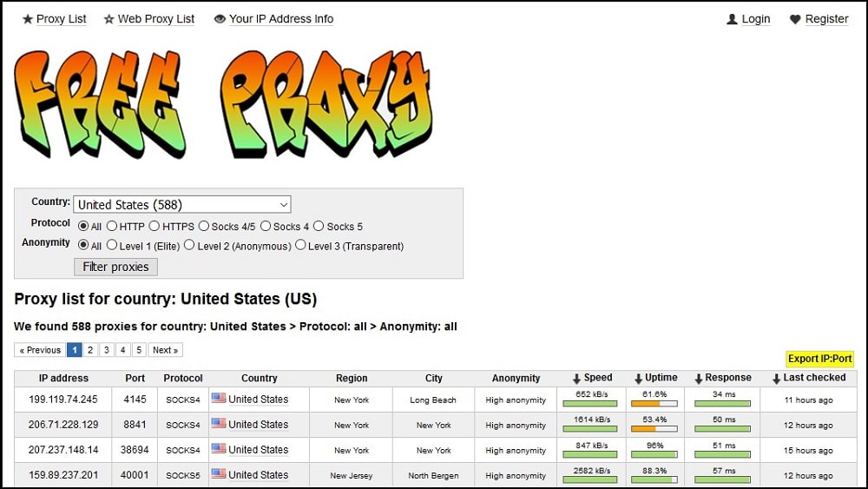The height and width of the screenshot is (489, 868).
Task: Click the US flag in the 206.71.228.129 row
Action: (x=219, y=423)
